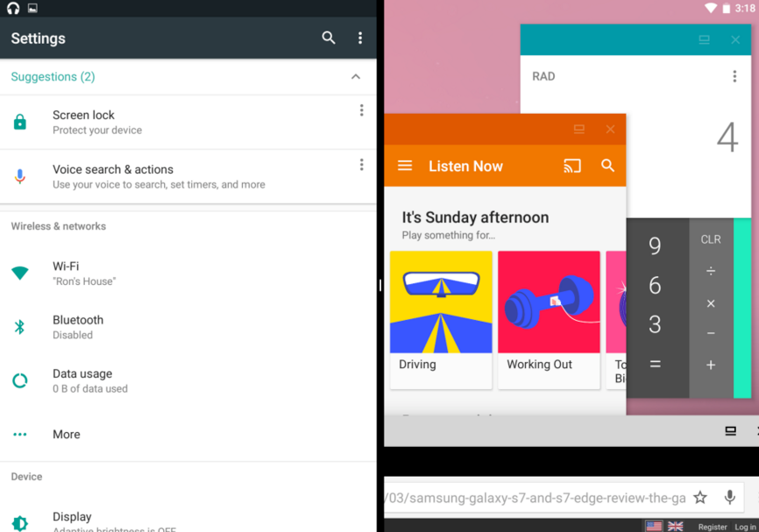The width and height of the screenshot is (759, 532).
Task: Select the Working Out playlist card
Action: tap(549, 320)
